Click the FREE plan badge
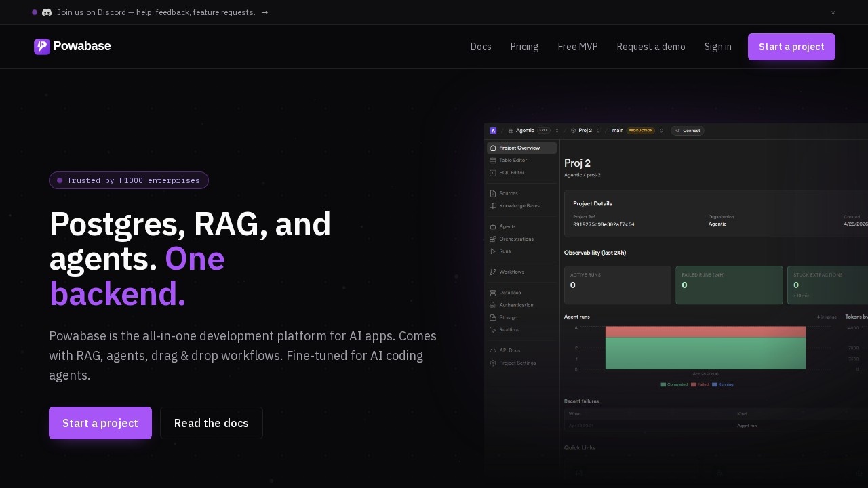 click(x=544, y=131)
